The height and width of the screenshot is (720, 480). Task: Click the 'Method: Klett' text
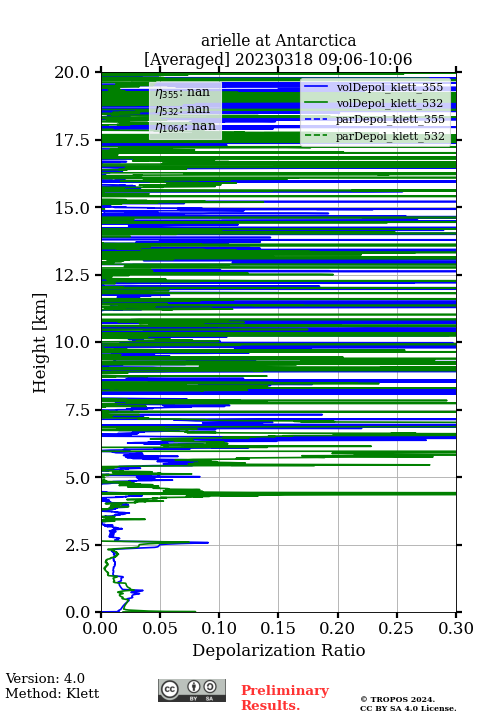click(52, 693)
